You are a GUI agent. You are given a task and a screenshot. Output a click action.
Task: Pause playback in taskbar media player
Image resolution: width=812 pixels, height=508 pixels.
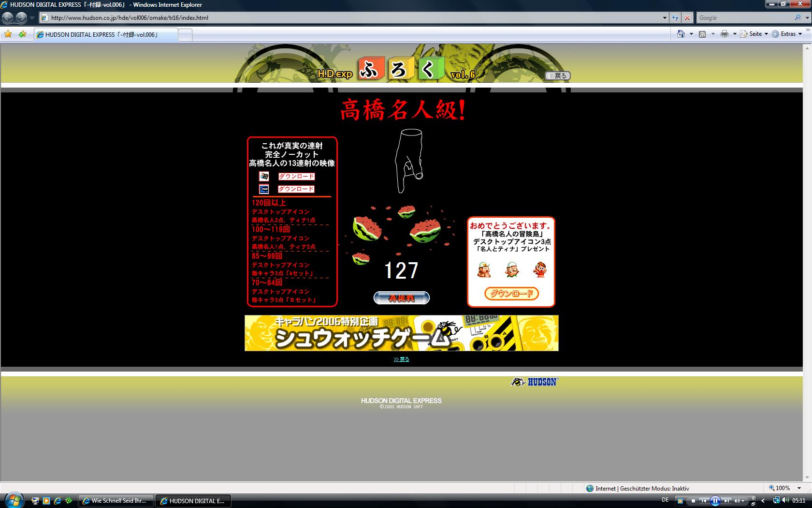(x=715, y=501)
